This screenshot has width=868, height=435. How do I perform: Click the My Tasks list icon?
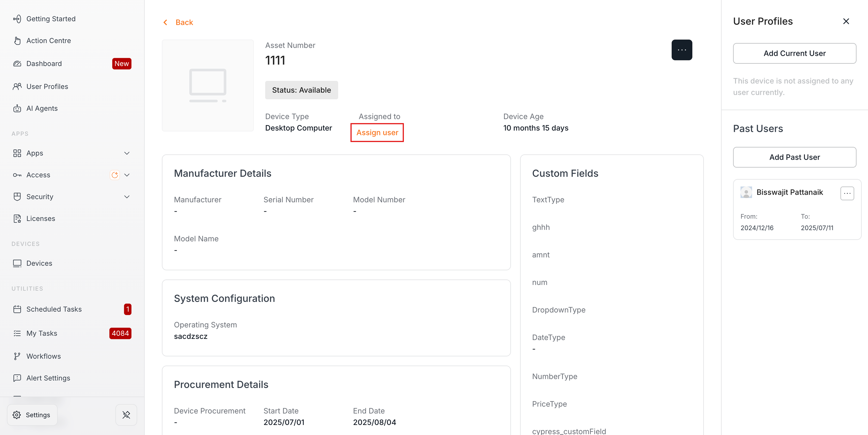(x=17, y=334)
